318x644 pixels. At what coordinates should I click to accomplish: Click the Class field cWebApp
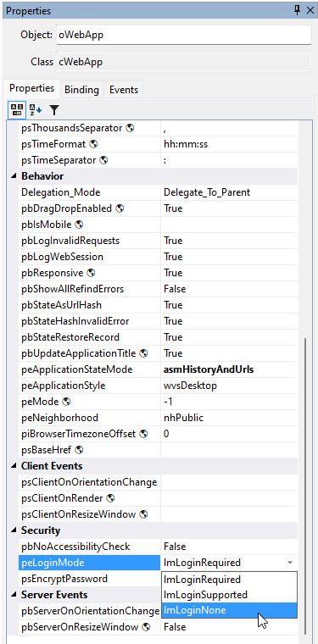pos(184,62)
